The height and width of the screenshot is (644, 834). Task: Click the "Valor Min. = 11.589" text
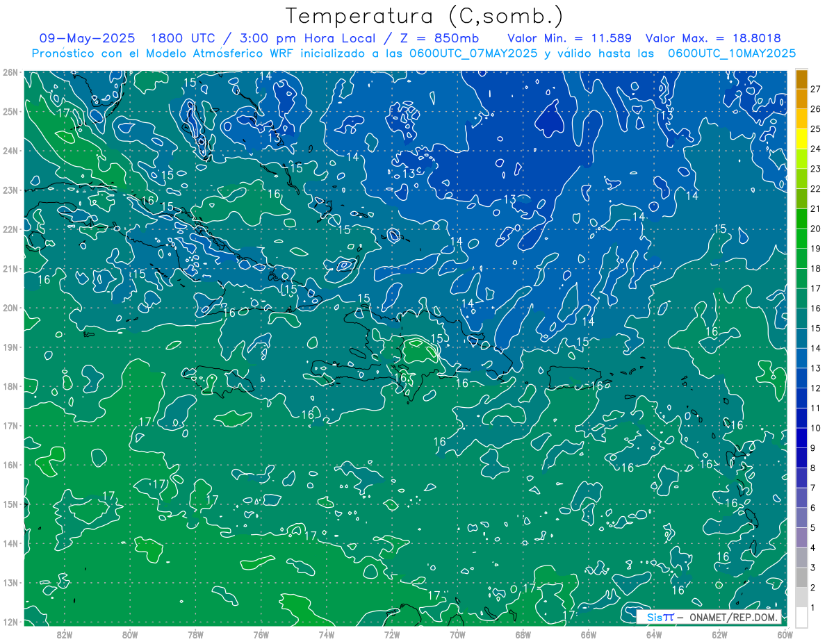click(569, 38)
